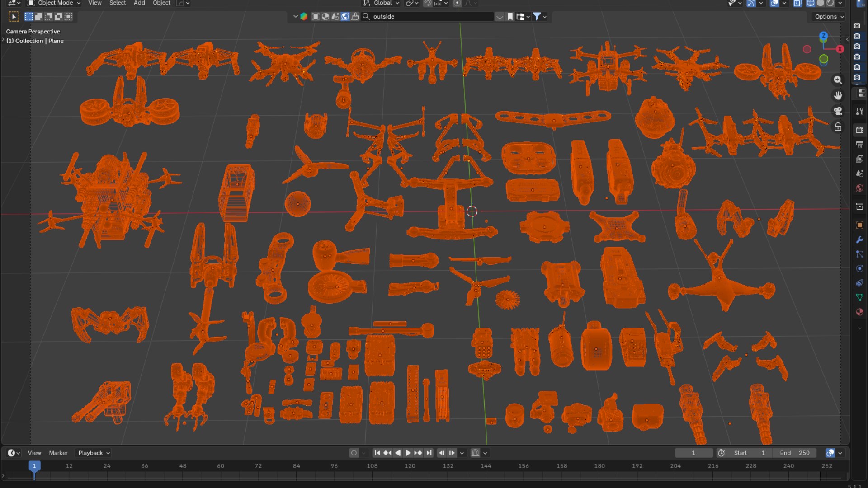Click the Zoom magnifier icon in viewport
868x488 pixels.
pyautogui.click(x=838, y=80)
